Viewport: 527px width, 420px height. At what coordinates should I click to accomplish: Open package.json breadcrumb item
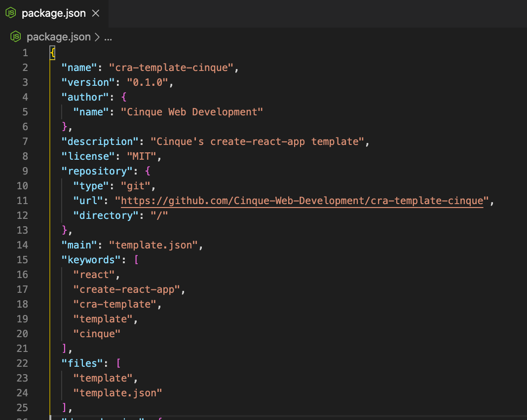(x=59, y=36)
